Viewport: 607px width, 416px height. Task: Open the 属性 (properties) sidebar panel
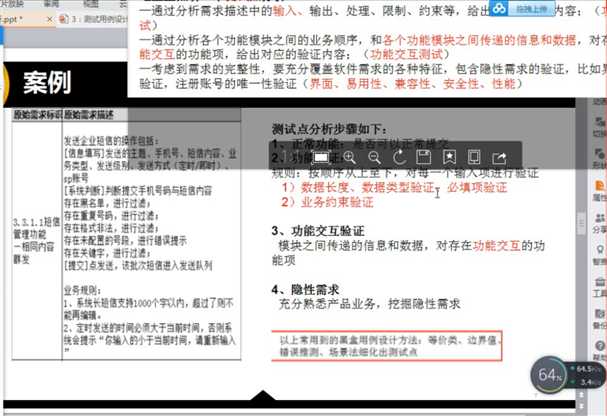[x=600, y=191]
